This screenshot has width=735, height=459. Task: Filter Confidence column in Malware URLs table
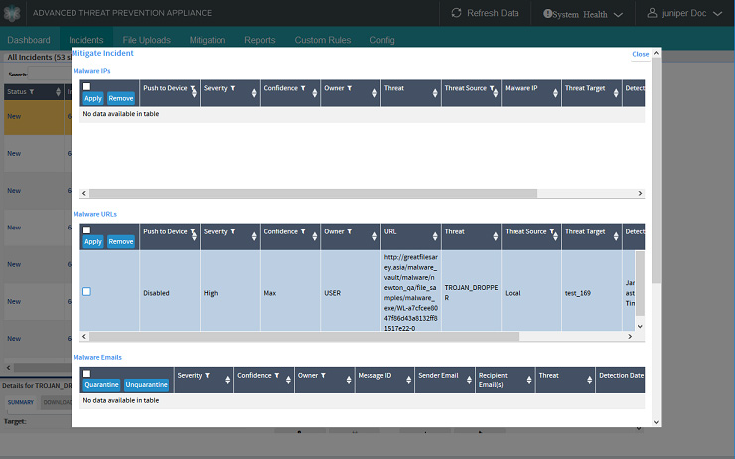coord(303,232)
